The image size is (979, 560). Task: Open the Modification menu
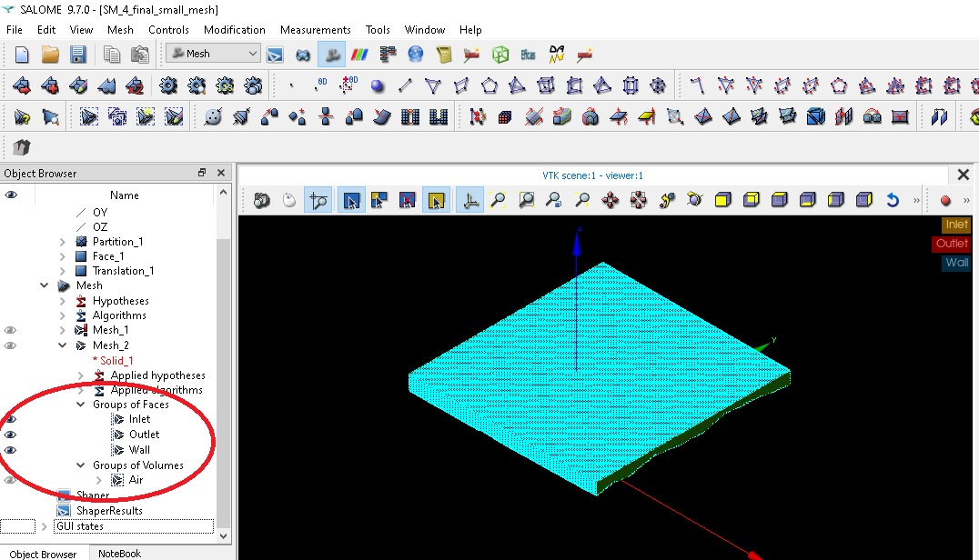[x=234, y=29]
